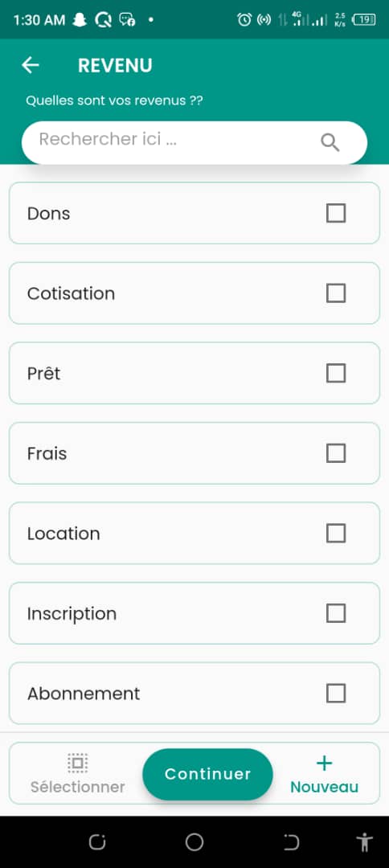Tap the system back navigation icon
This screenshot has height=868, width=389.
[291, 842]
